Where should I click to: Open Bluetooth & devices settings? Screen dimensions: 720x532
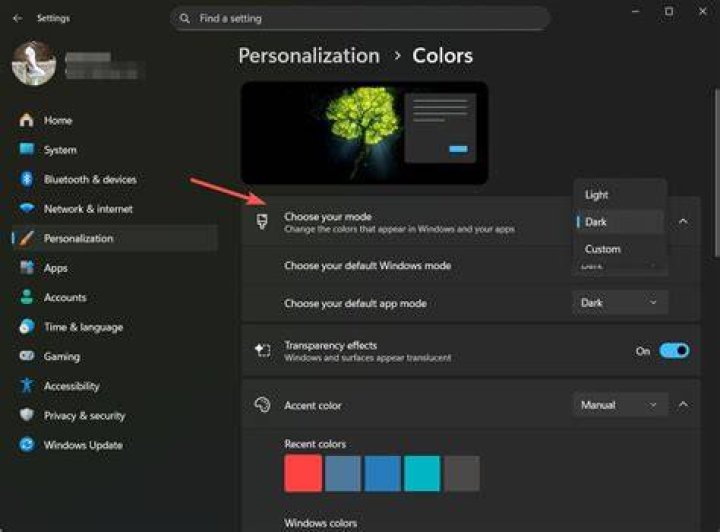(115, 179)
